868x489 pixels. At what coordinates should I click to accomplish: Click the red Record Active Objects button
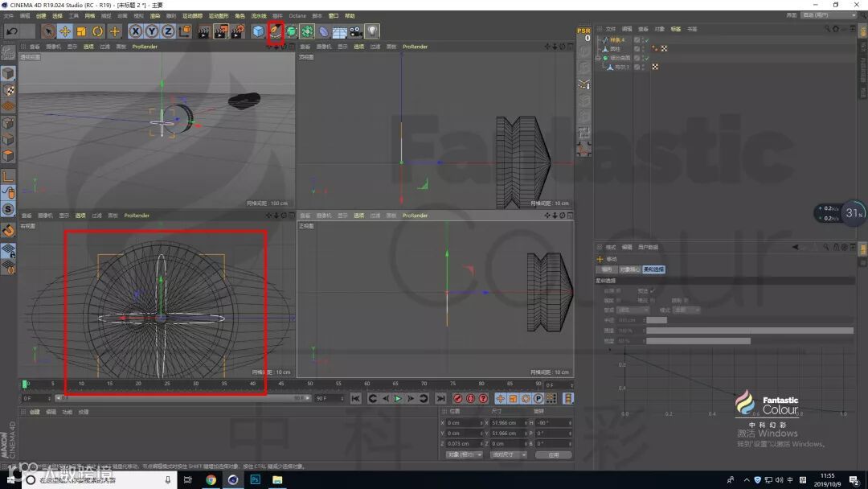[457, 398]
